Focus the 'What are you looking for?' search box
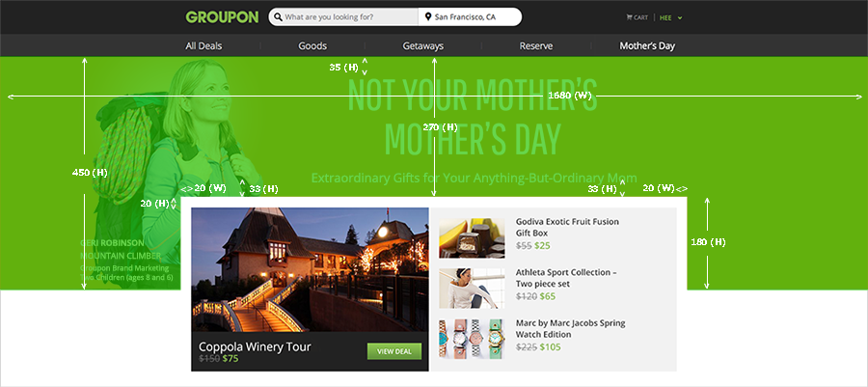 point(343,17)
